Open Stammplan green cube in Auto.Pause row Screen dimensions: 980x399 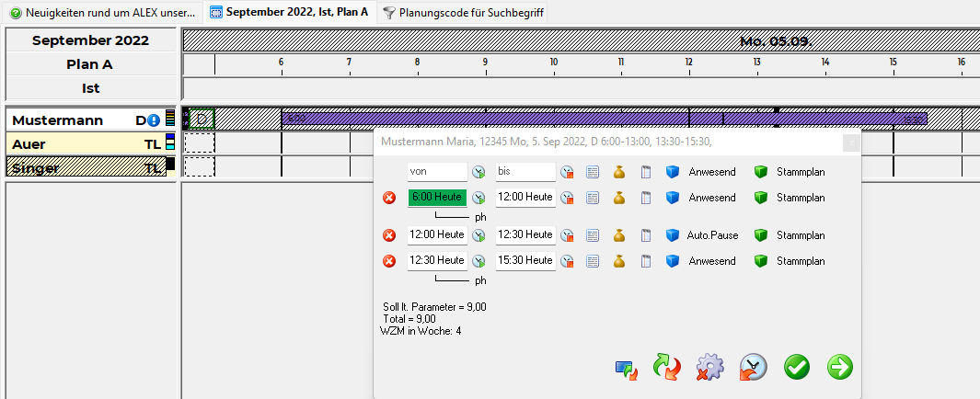tap(760, 235)
